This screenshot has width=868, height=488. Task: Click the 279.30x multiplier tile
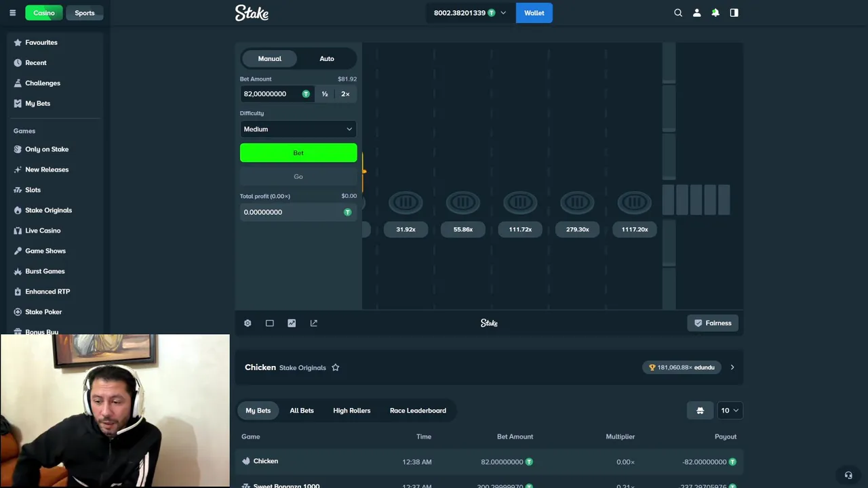coord(577,229)
